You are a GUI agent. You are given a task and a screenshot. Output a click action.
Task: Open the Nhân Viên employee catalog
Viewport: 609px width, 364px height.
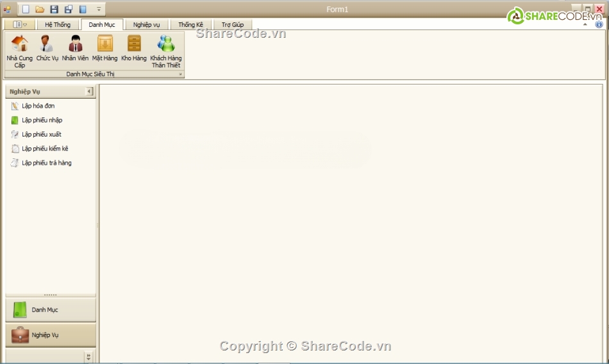coord(76,48)
